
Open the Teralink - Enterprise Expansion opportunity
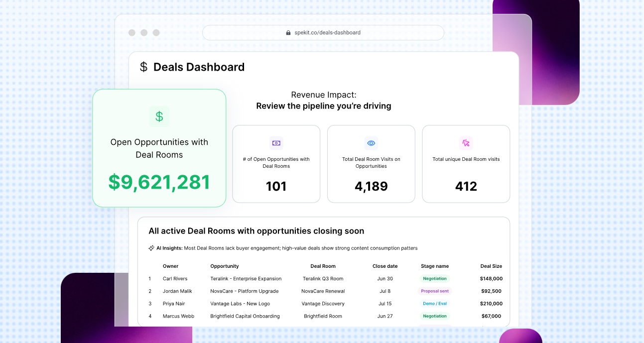pyautogui.click(x=246, y=279)
